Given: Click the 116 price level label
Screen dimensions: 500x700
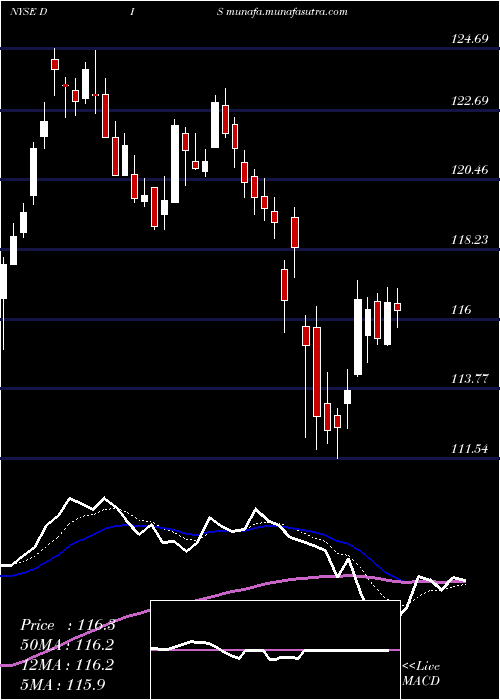Looking at the screenshot, I should coord(462,310).
